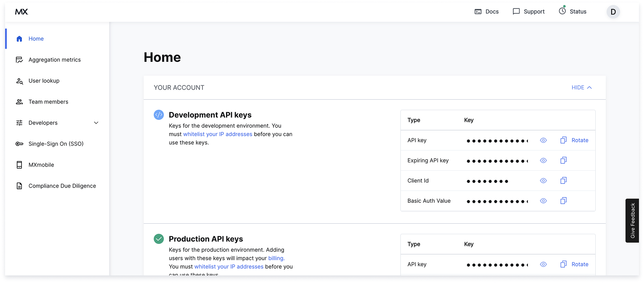Click the MX logo in header
Image resolution: width=644 pixels, height=283 pixels.
click(21, 12)
